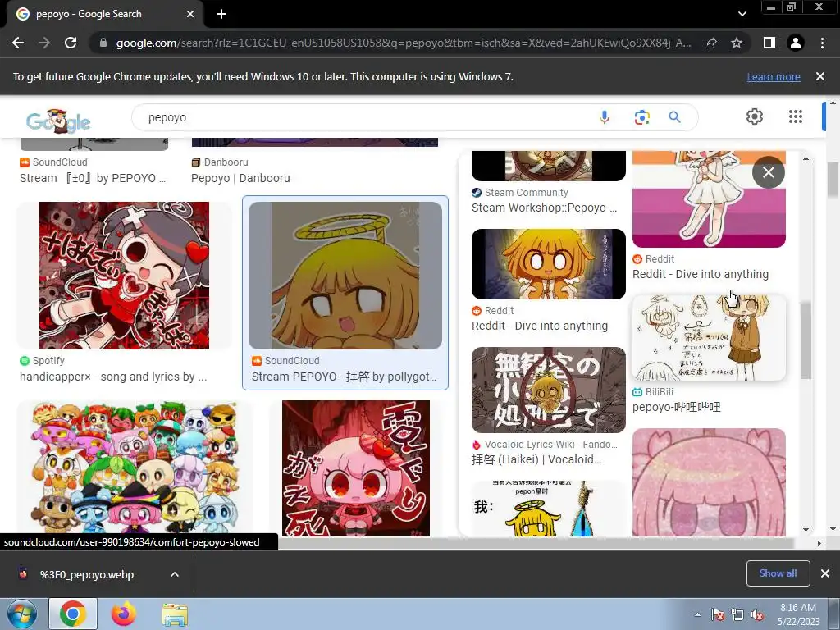Open 拝啓 (Haikei) Vocaloid wiki link
Viewport: 840px width, 630px height.
[x=536, y=459]
